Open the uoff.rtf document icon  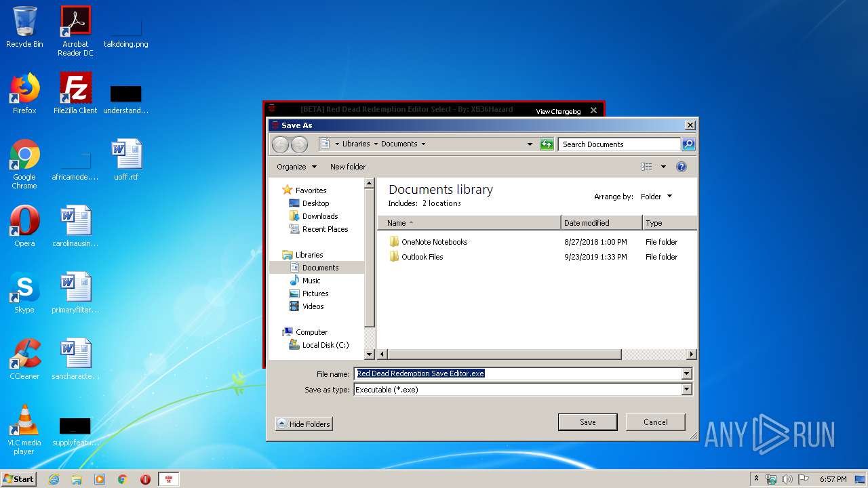click(126, 160)
